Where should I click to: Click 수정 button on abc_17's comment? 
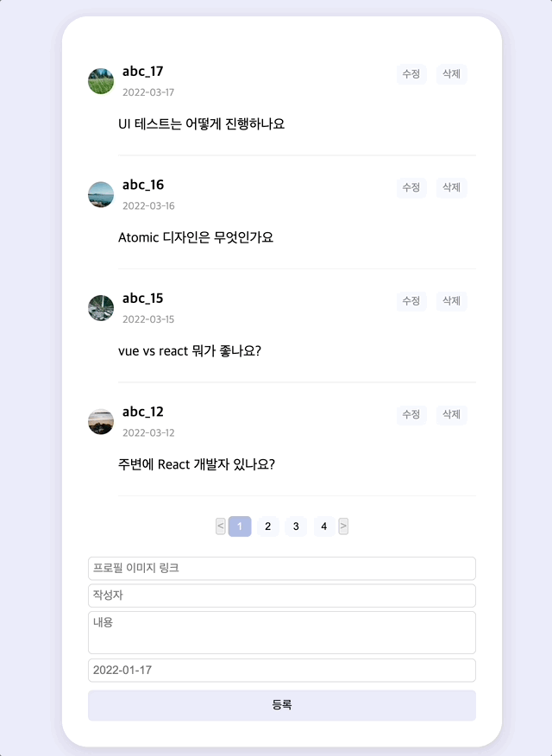(411, 74)
